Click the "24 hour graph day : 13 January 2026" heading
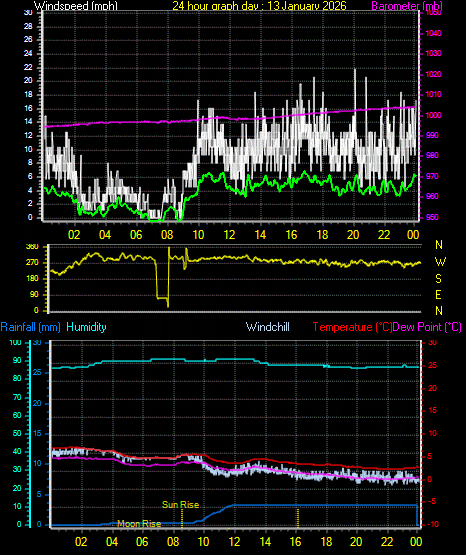The height and width of the screenshot is (555, 466). point(259,5)
